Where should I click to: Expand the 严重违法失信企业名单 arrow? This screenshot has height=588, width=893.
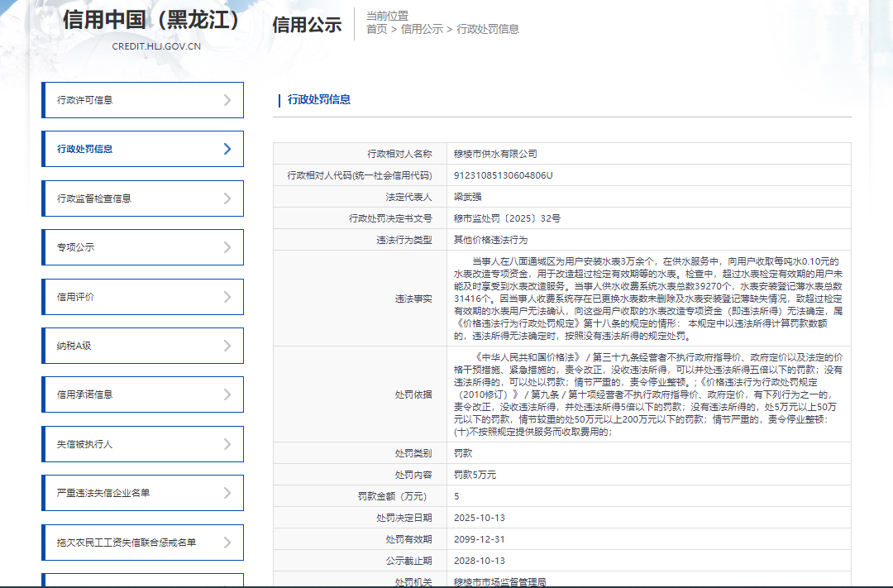pyautogui.click(x=227, y=493)
